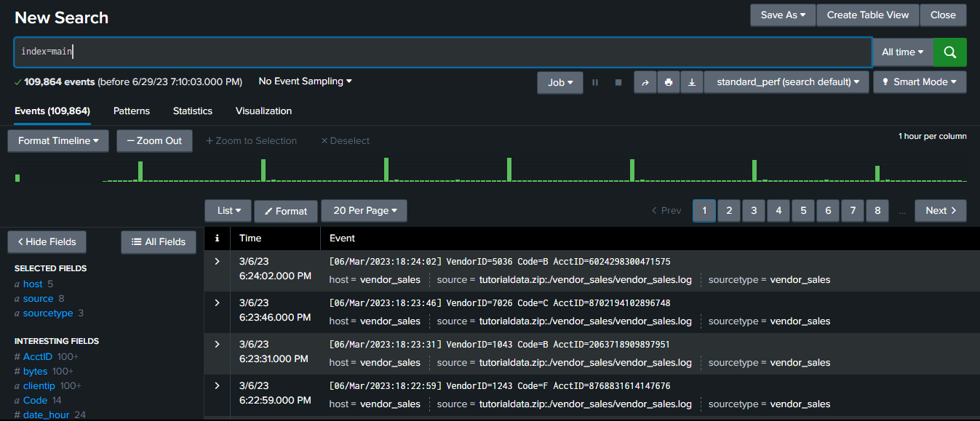Viewport: 980px width, 421px height.
Task: Go to results page 7
Action: tap(853, 211)
